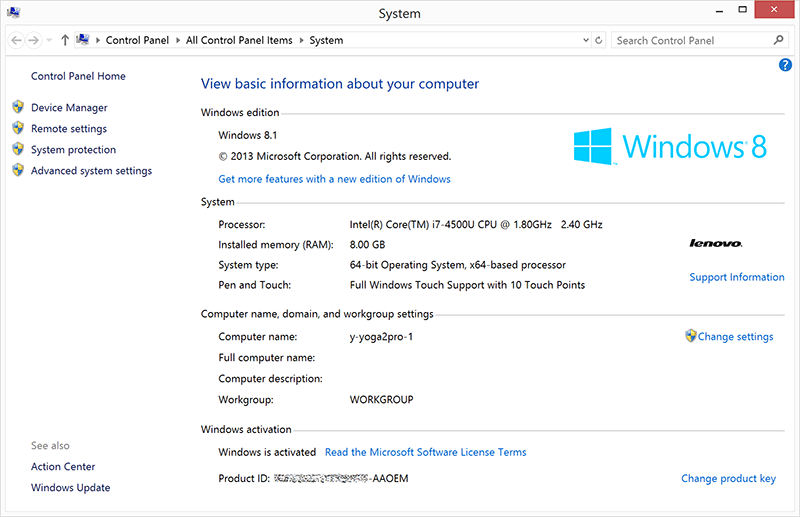Expand the arrow after Control Panel breadcrumb
This screenshot has height=517, width=800.
point(178,40)
